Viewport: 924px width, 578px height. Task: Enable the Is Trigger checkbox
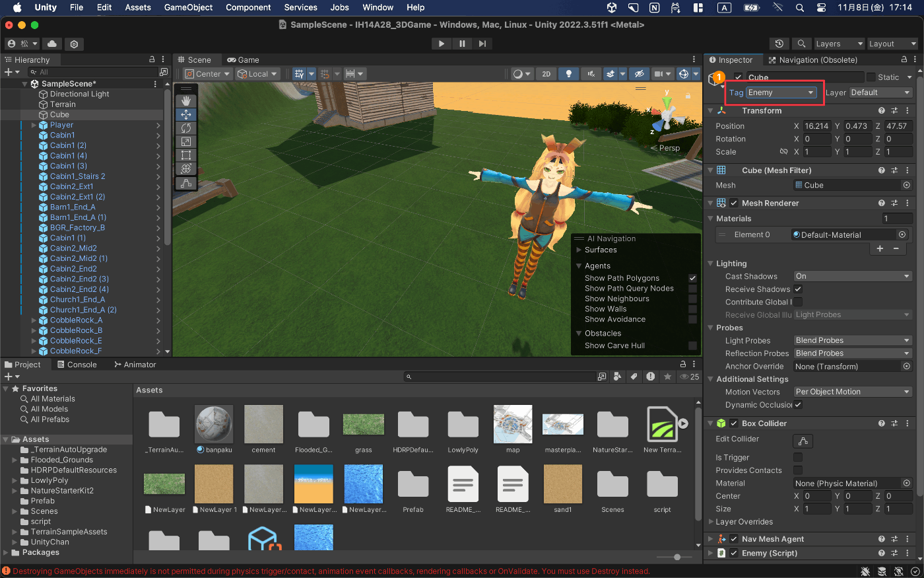tap(797, 458)
